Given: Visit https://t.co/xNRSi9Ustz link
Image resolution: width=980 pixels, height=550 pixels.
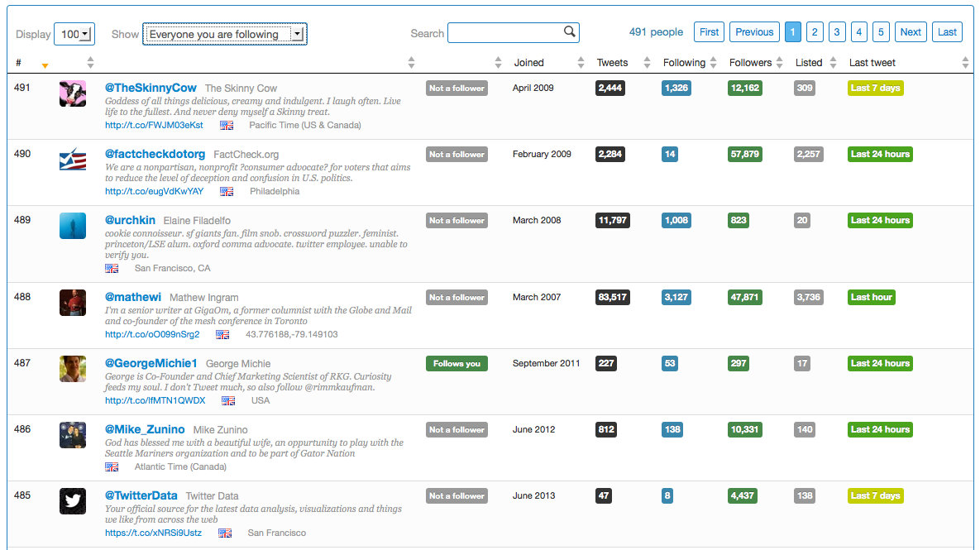Looking at the screenshot, I should [153, 533].
